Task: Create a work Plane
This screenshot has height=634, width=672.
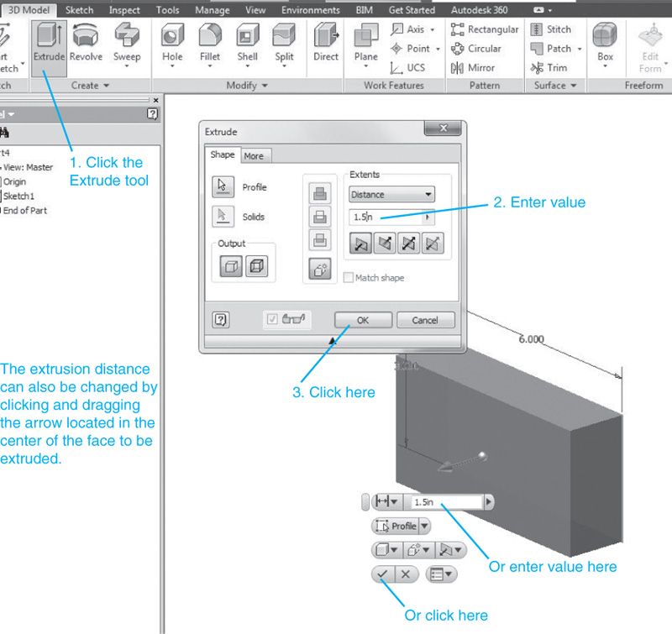Action: 366,45
